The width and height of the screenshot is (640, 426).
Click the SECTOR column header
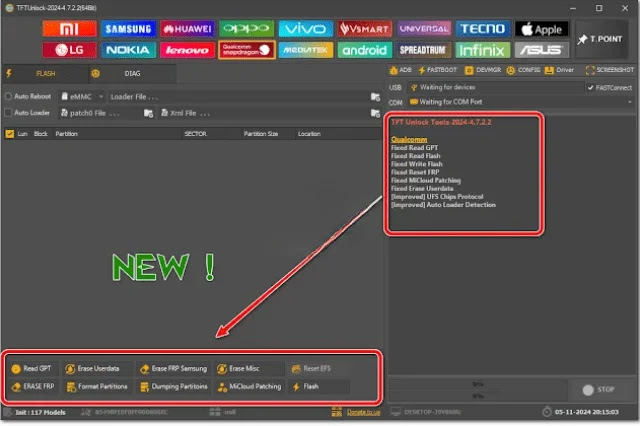[195, 134]
